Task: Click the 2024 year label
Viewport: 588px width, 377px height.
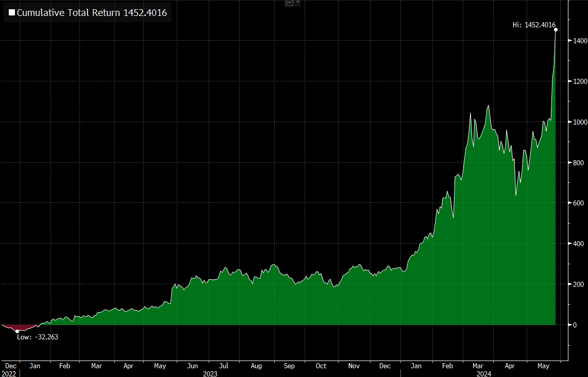Action: [484, 373]
